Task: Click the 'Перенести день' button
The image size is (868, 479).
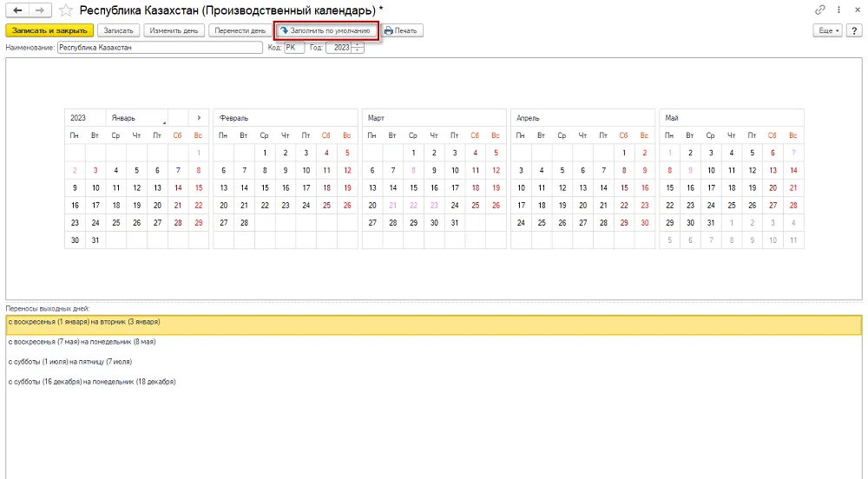Action: click(x=240, y=30)
